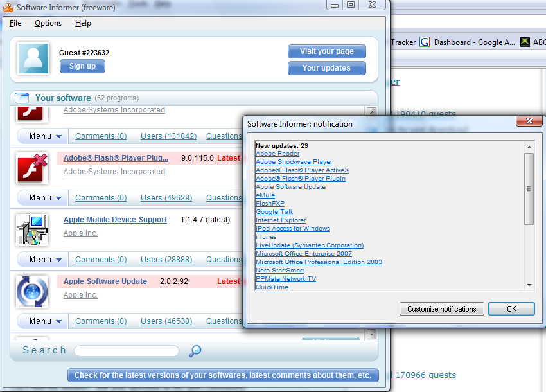Viewport: 546px width, 392px height.
Task: Click Dashboard - Google A... bookmark in browser
Action: click(474, 42)
